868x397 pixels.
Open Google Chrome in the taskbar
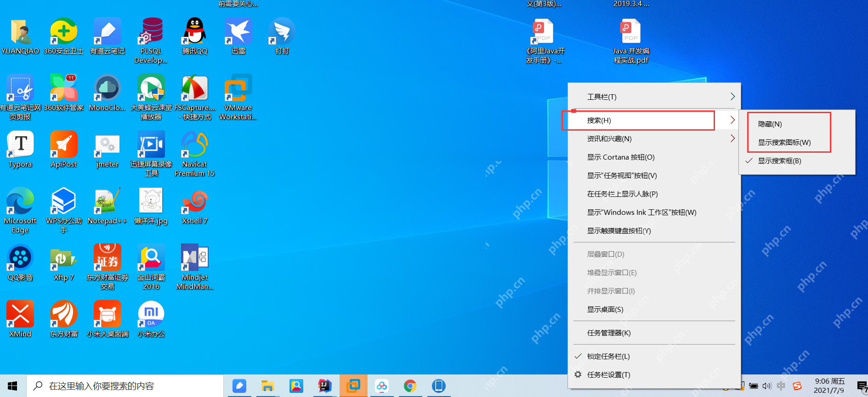point(410,386)
